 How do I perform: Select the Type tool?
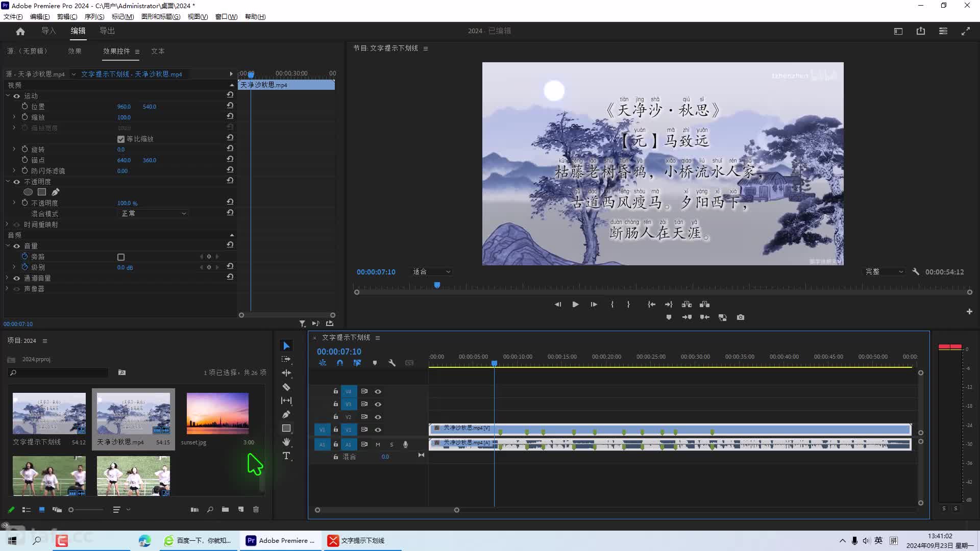coord(286,456)
